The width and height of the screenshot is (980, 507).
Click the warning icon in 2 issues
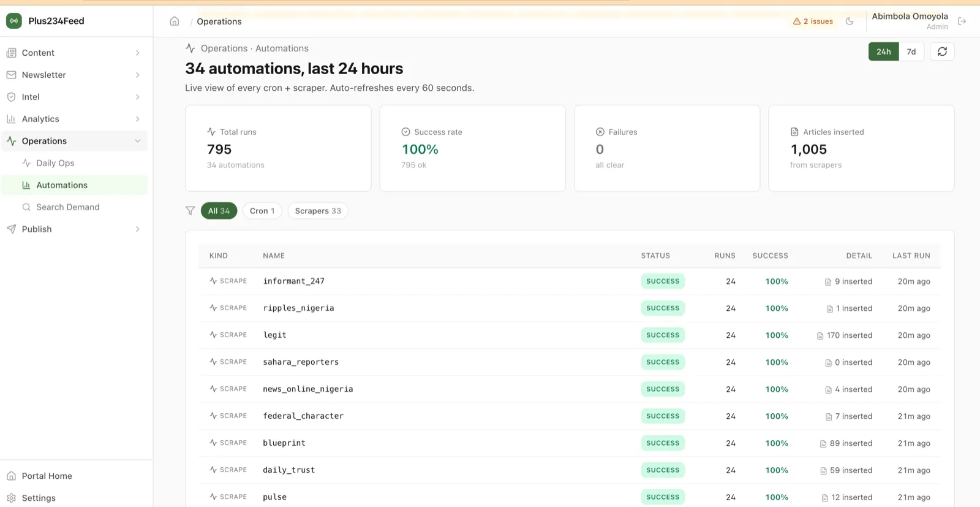coord(797,21)
